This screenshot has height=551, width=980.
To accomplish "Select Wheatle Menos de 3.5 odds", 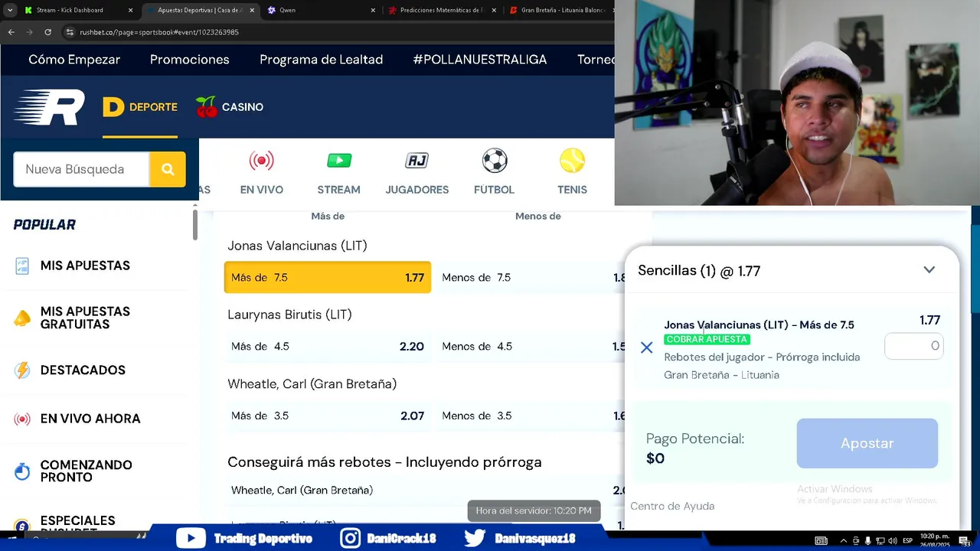I will pyautogui.click(x=531, y=416).
